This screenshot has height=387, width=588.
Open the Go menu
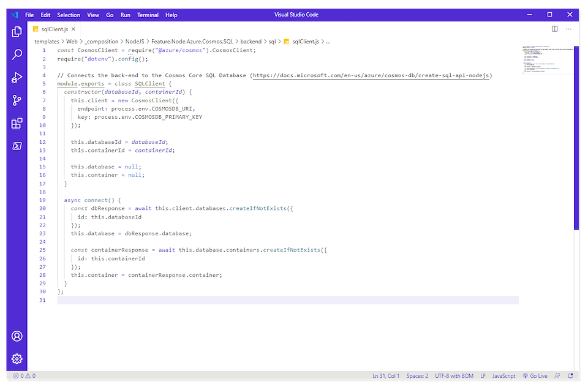[x=110, y=15]
